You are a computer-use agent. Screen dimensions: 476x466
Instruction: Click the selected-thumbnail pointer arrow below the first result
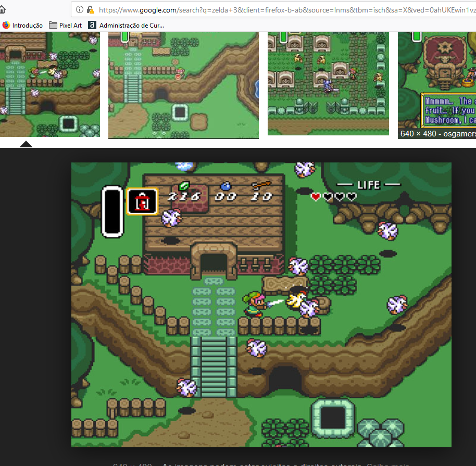point(26,144)
